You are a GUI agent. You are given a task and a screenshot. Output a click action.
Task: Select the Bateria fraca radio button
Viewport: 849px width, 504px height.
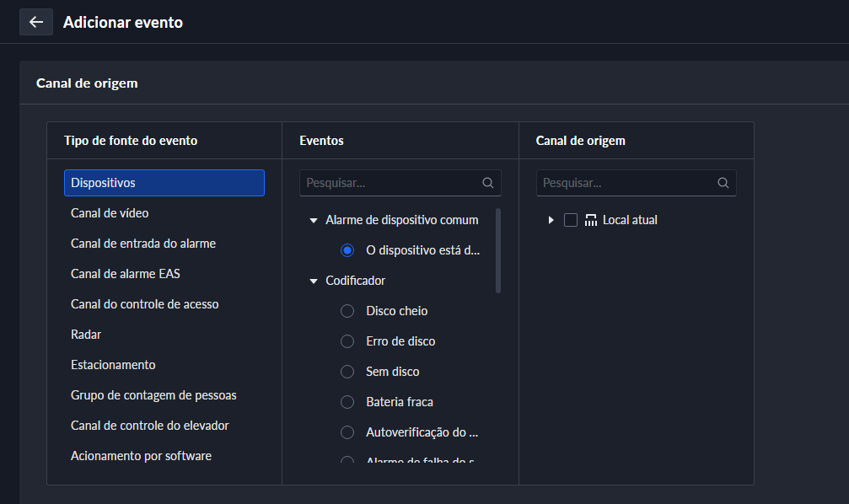(x=347, y=402)
